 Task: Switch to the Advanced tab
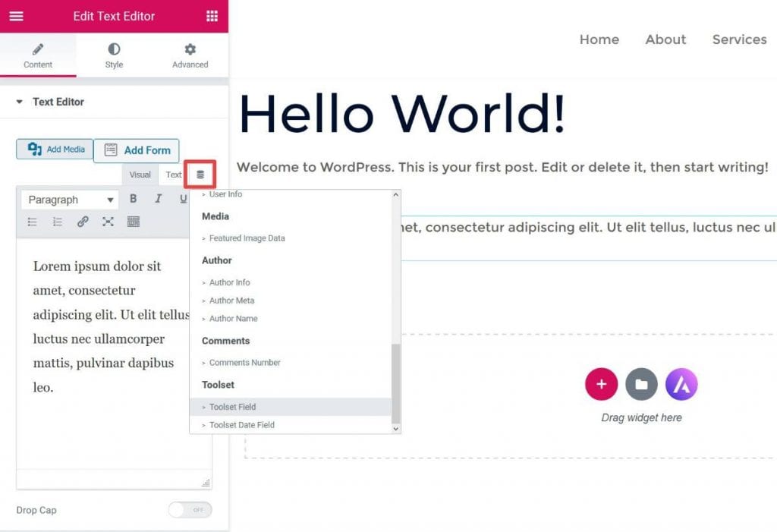pyautogui.click(x=190, y=55)
